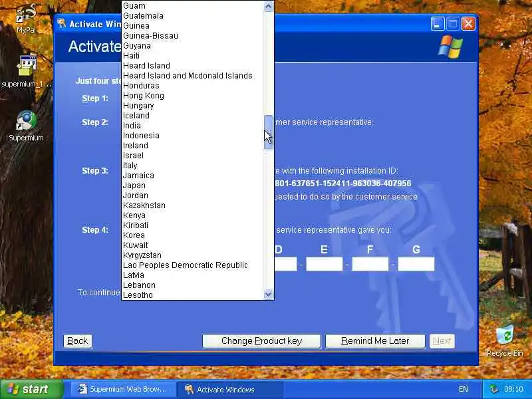Click the country list scroll down arrow

[269, 294]
